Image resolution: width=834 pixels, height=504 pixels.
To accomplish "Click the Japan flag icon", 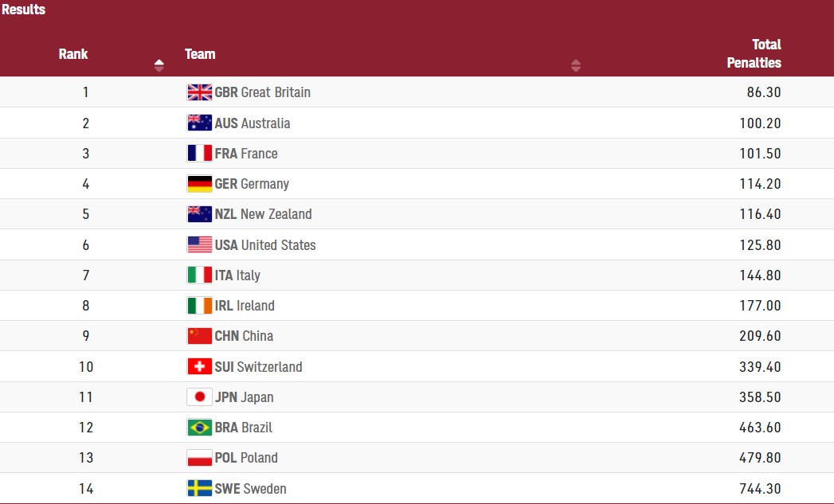I will coord(199,397).
